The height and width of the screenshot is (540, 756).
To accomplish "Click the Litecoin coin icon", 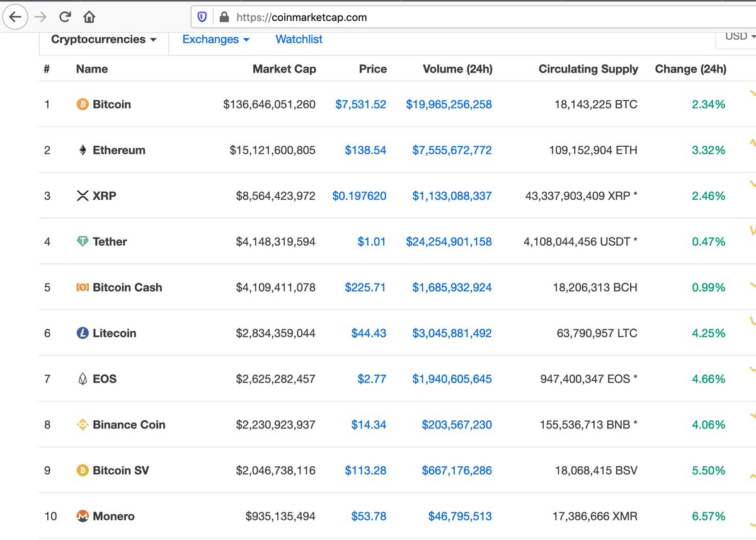I will (83, 333).
